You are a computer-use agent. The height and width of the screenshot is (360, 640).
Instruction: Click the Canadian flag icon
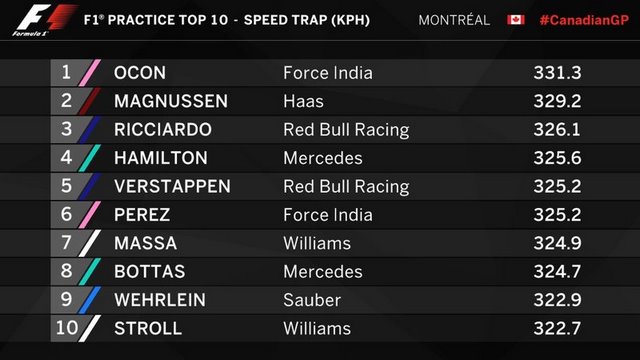(516, 20)
